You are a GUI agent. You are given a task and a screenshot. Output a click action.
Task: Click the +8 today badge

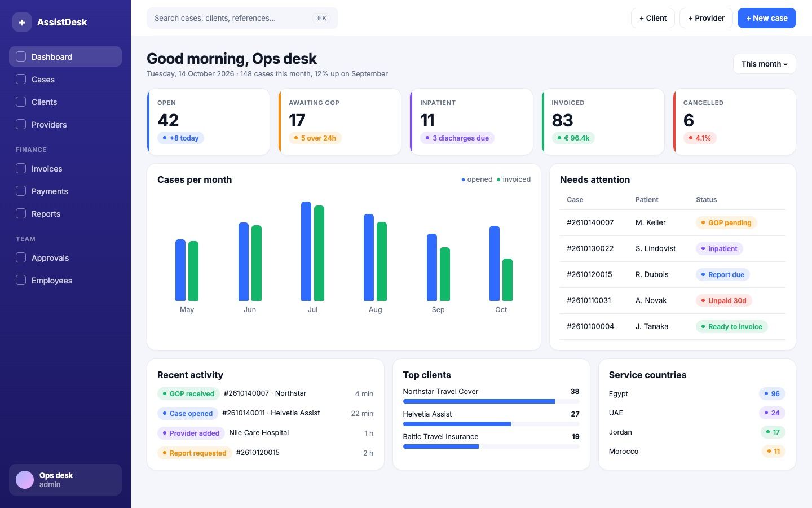(180, 138)
